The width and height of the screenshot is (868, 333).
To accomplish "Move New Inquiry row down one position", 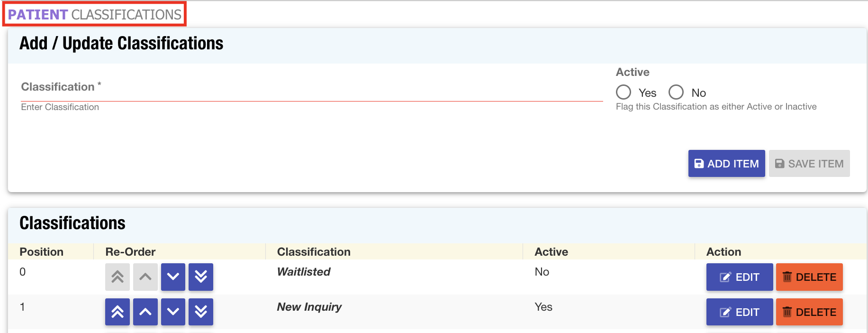I will click(x=173, y=312).
